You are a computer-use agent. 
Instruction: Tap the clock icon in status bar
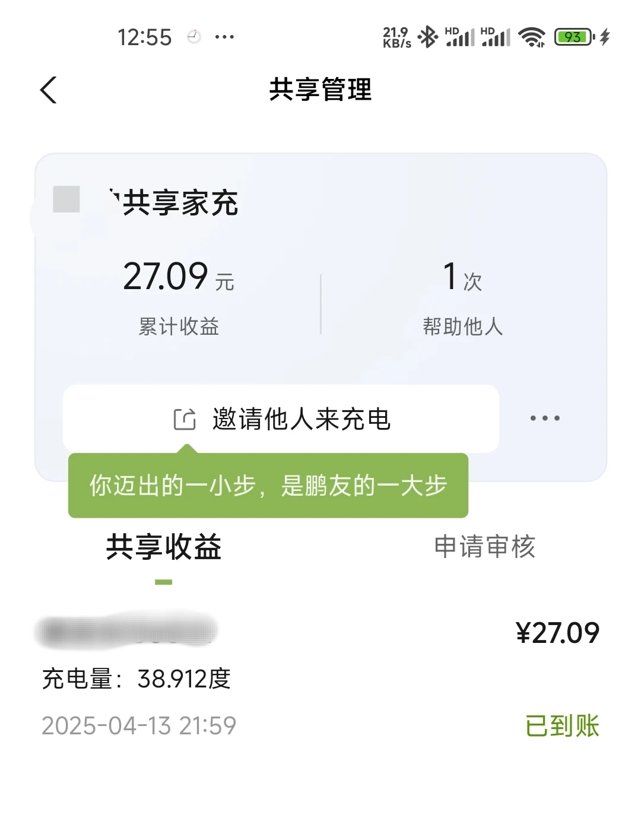point(194,37)
